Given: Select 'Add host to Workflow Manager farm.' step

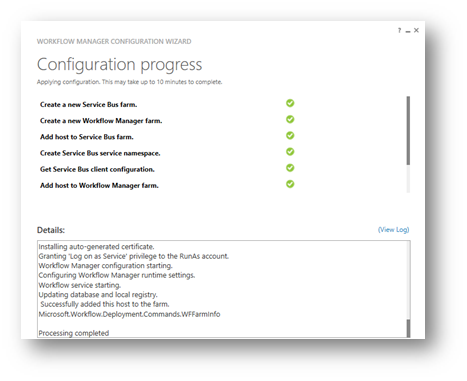Looking at the screenshot, I should [99, 186].
